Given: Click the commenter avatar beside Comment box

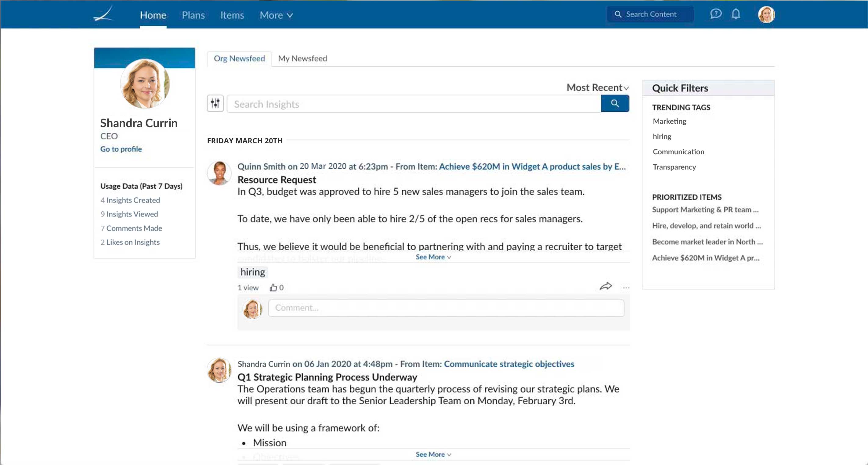Looking at the screenshot, I should pyautogui.click(x=252, y=309).
